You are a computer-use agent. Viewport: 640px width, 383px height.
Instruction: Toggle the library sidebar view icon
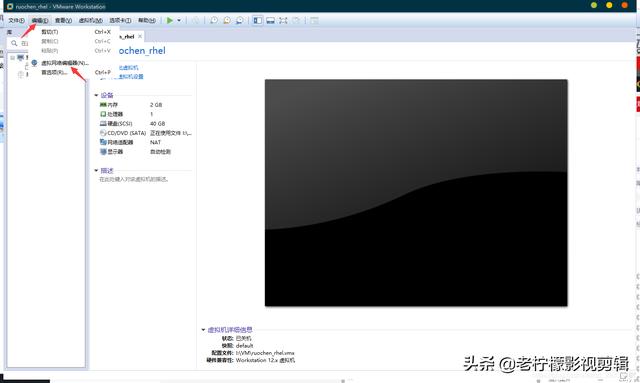tap(258, 20)
